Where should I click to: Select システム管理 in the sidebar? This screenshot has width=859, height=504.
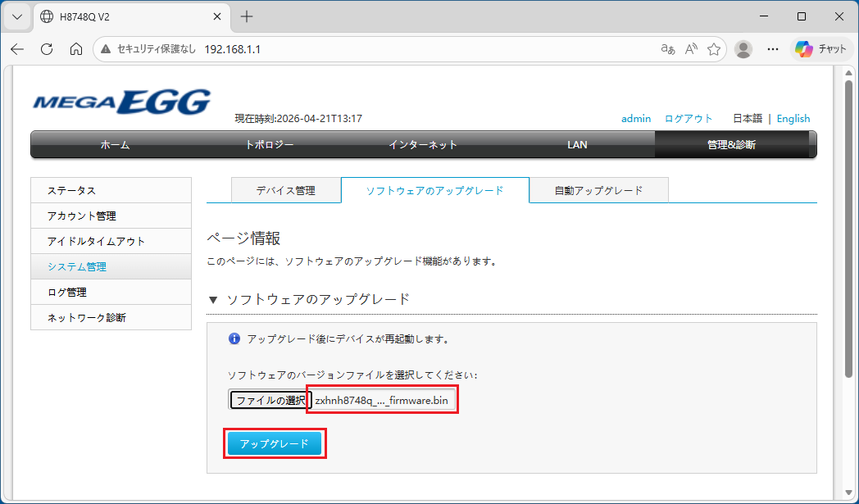[x=111, y=267]
